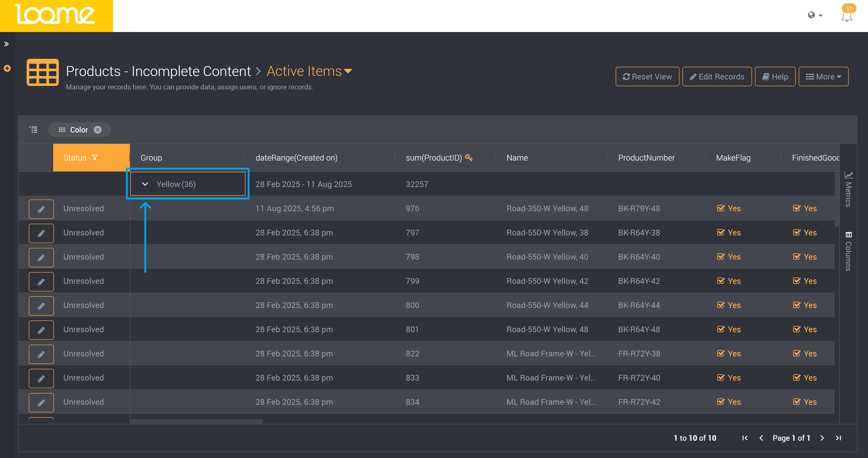
Task: Click the orange plus icon in sidebar
Action: pos(7,68)
